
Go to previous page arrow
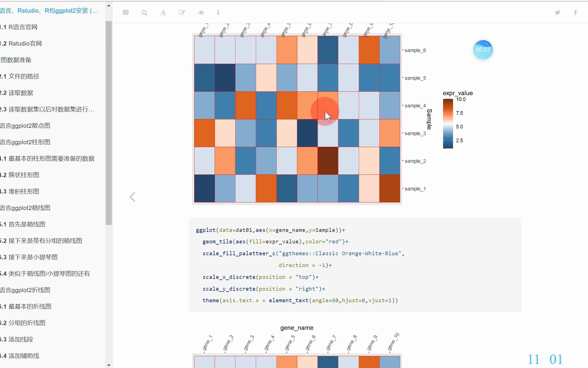[x=132, y=197]
